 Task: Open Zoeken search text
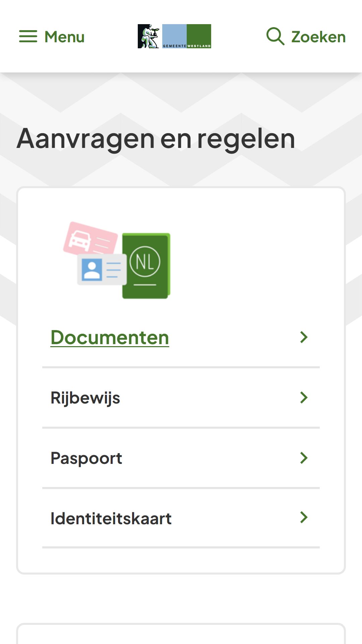coord(318,37)
